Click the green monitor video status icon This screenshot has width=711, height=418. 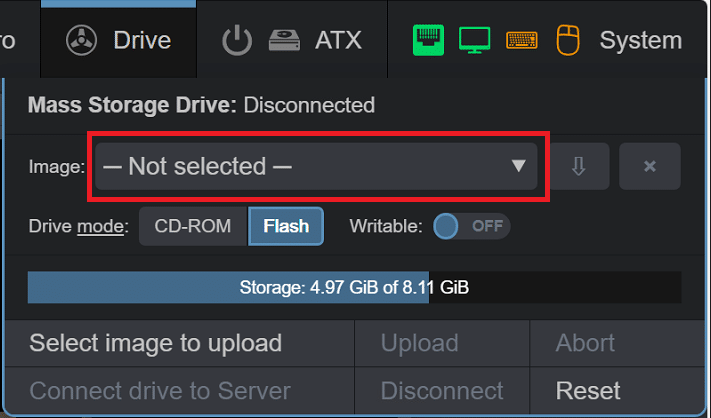click(474, 40)
